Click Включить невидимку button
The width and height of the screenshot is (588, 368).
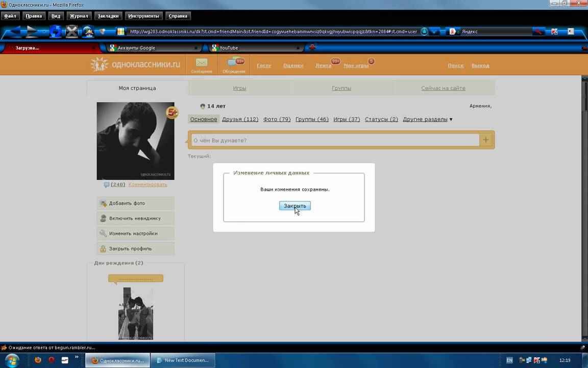point(135,218)
